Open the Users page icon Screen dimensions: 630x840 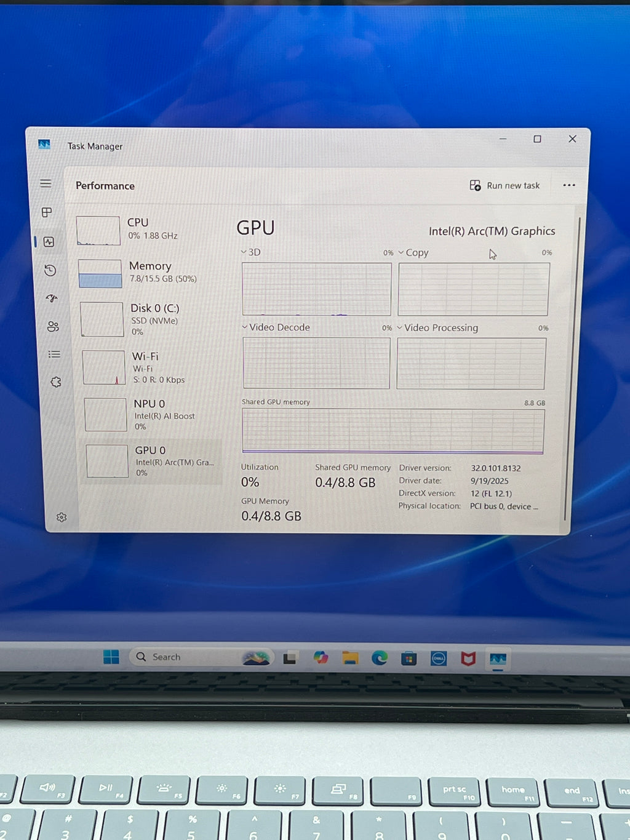[54, 326]
